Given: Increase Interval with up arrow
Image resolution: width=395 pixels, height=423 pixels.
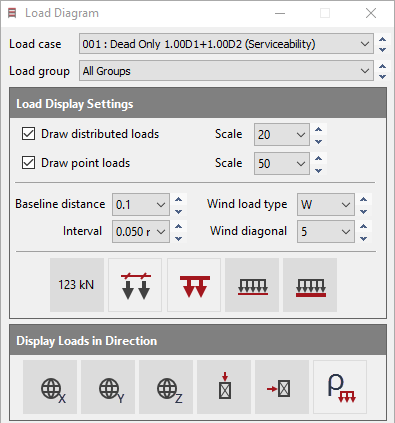Looking at the screenshot, I should [x=179, y=226].
